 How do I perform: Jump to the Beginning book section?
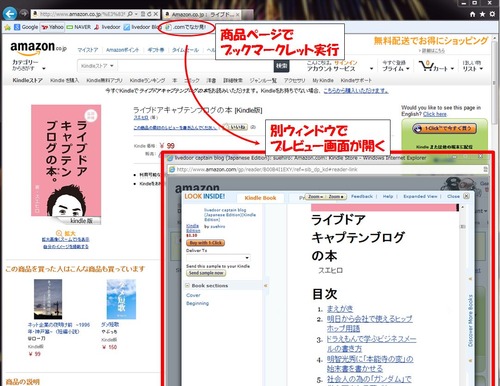click(197, 303)
